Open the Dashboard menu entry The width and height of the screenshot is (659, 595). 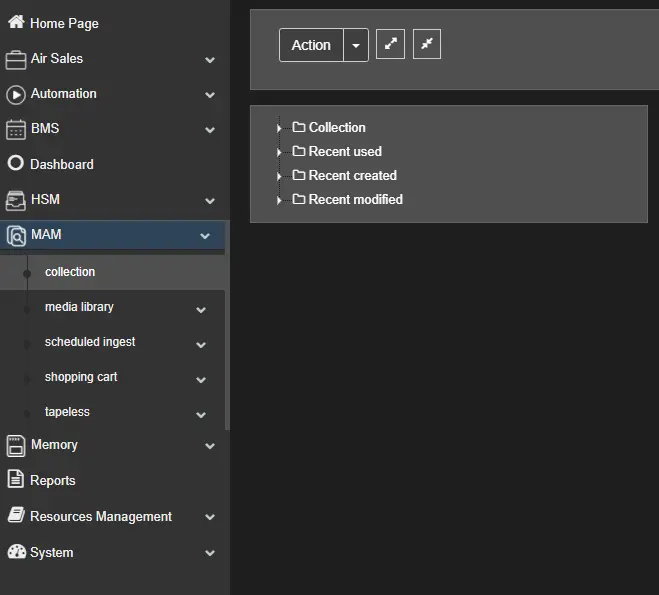[61, 164]
